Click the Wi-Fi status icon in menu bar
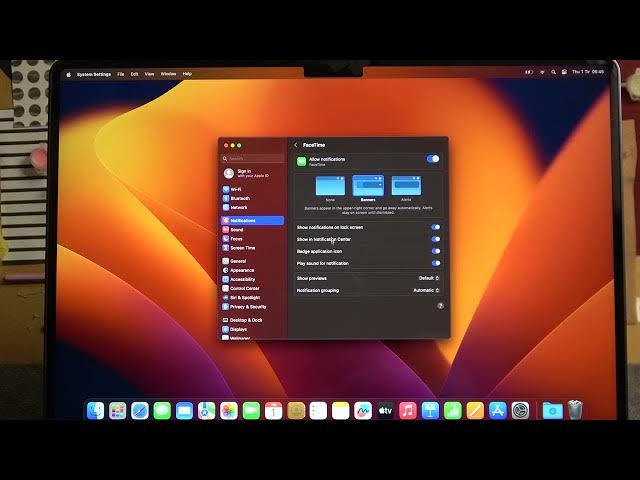 pyautogui.click(x=542, y=72)
